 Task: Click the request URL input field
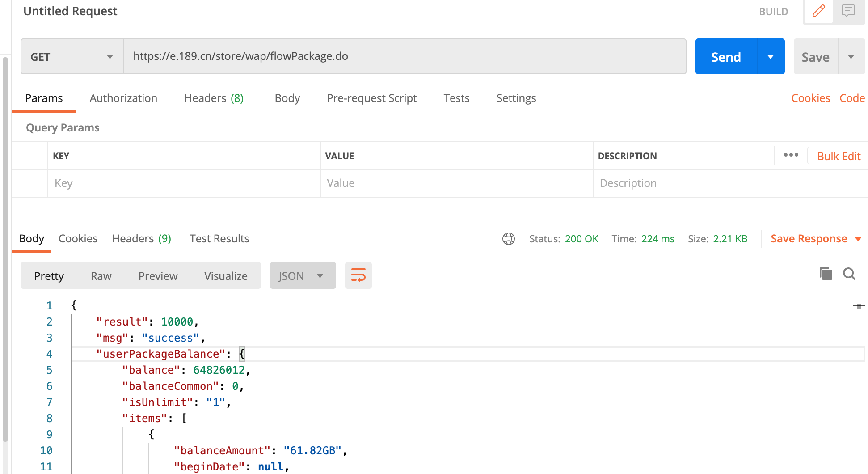(405, 56)
